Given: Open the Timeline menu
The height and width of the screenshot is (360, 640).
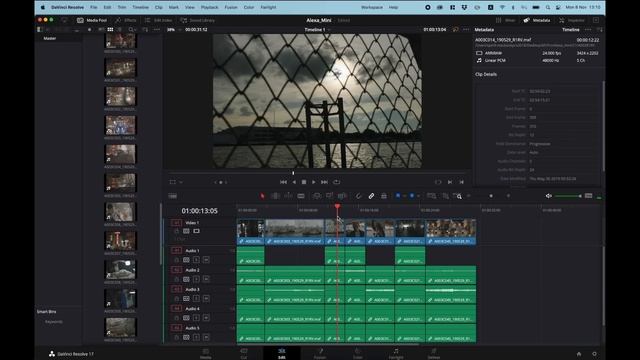Looking at the screenshot, I should [140, 7].
